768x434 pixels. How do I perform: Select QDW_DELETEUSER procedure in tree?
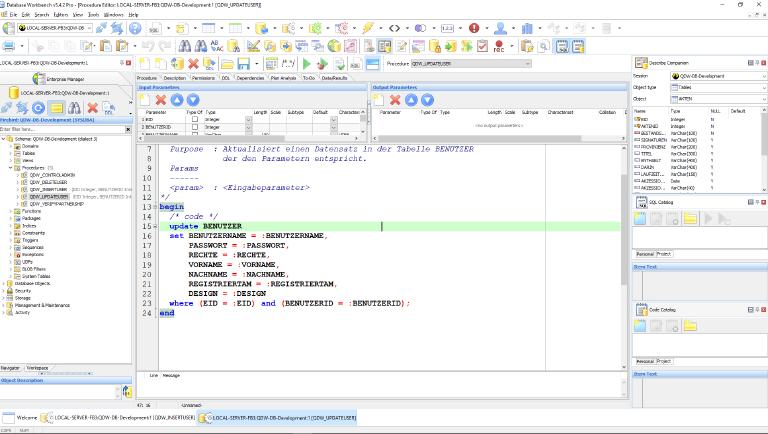coord(48,182)
